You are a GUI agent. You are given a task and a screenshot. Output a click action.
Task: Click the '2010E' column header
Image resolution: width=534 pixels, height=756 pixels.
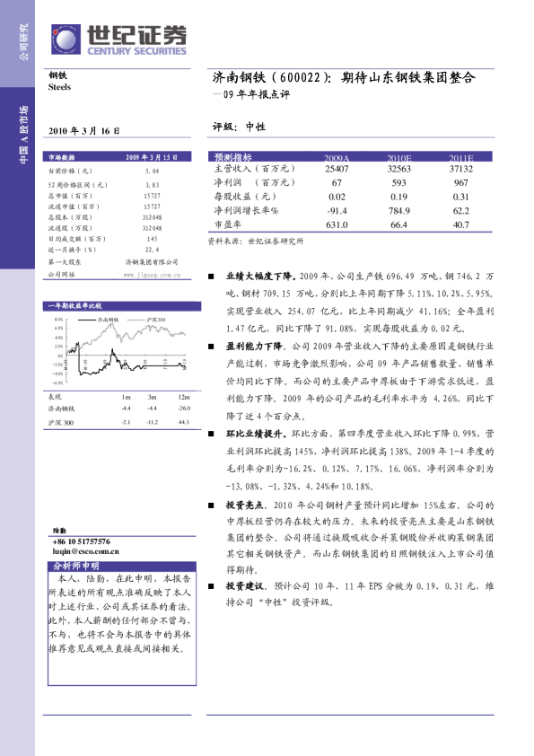pyautogui.click(x=399, y=158)
